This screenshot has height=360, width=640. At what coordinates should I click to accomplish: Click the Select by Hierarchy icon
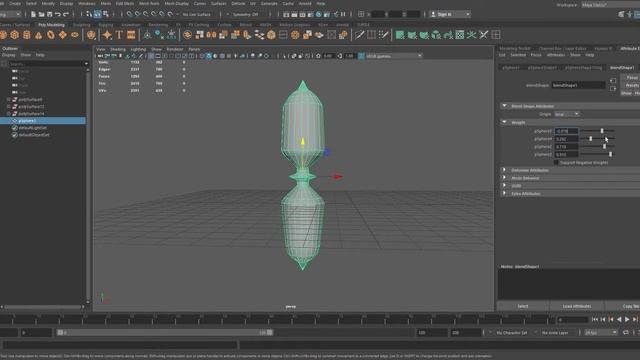pos(89,14)
